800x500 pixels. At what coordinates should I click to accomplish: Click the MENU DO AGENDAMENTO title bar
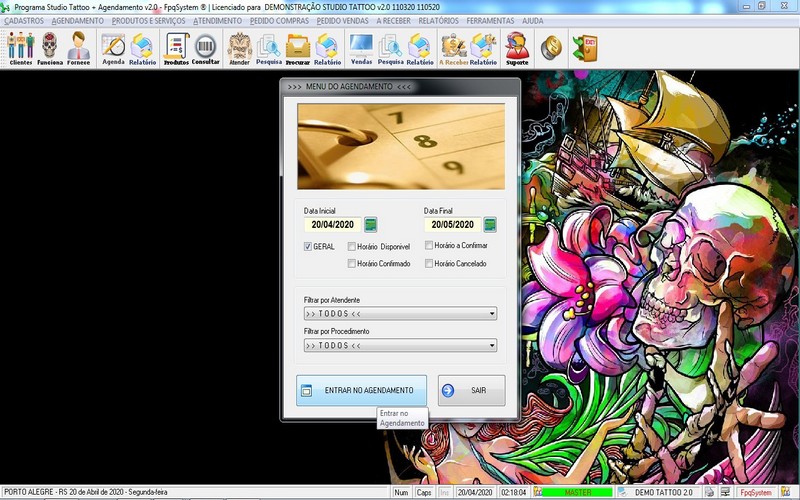click(400, 87)
